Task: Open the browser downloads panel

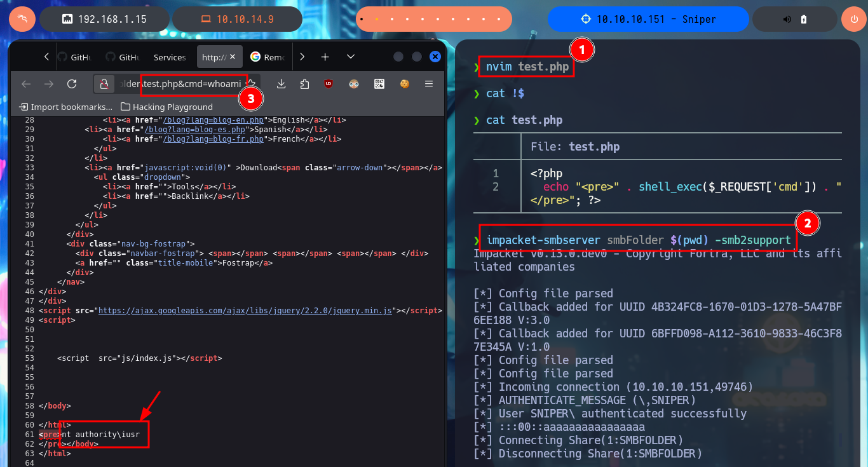Action: (x=281, y=84)
